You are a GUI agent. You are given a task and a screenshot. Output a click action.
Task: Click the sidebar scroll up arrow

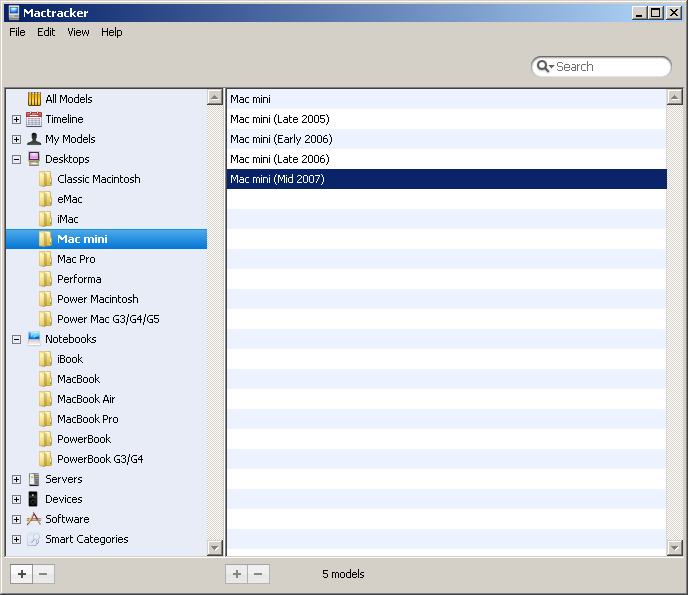215,97
